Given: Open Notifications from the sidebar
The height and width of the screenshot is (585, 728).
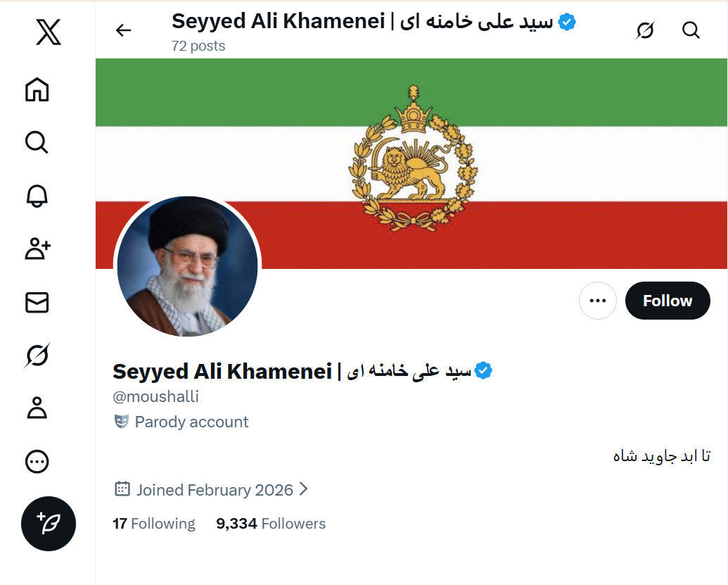Looking at the screenshot, I should click(x=36, y=196).
